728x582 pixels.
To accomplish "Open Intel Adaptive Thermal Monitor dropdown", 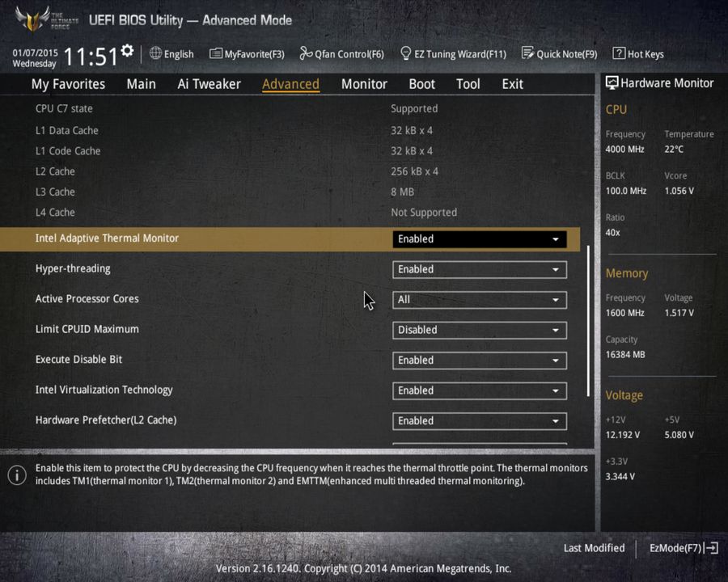I will (480, 239).
